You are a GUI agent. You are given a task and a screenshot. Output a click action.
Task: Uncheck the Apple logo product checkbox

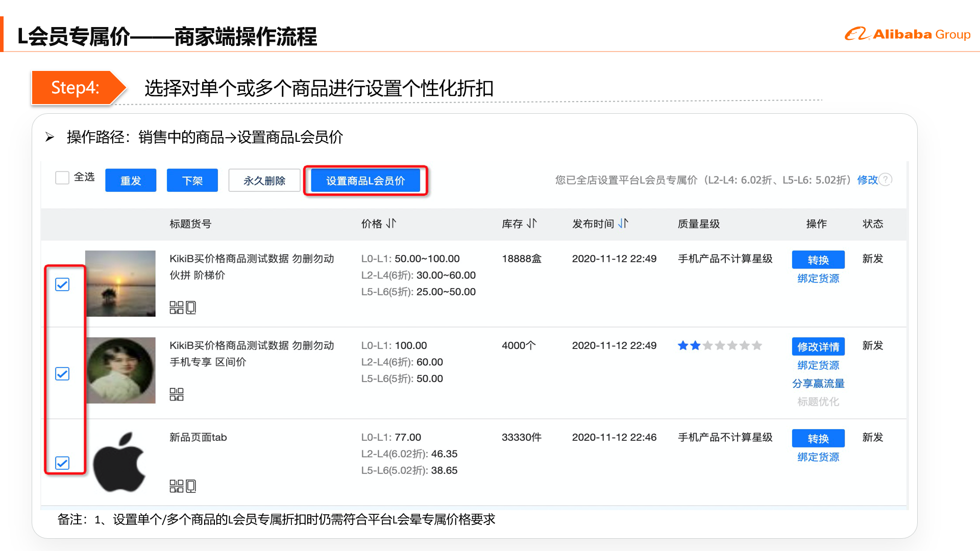[x=62, y=463]
